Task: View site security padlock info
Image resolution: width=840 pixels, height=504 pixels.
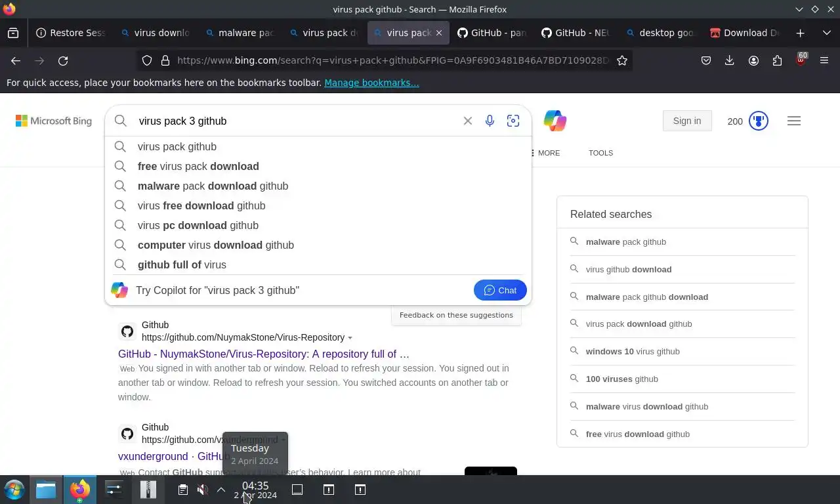Action: pyautogui.click(x=165, y=60)
